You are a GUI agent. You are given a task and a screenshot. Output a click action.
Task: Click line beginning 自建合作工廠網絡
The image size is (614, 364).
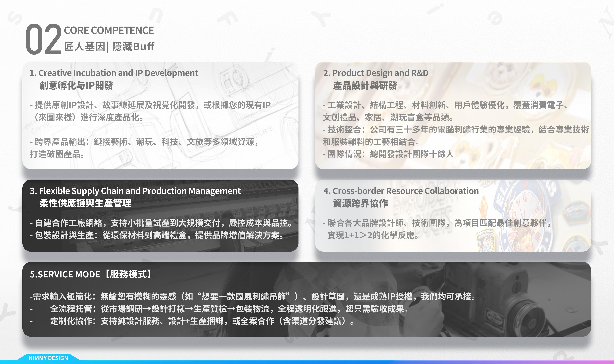point(161,223)
